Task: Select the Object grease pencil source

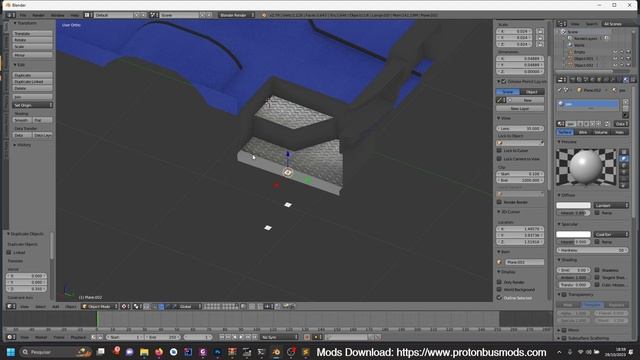Action: point(532,92)
